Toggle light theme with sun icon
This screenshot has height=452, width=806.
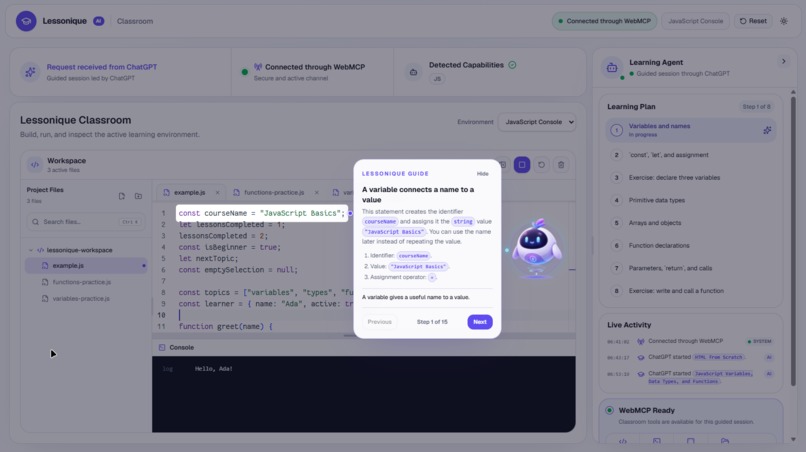(x=783, y=21)
